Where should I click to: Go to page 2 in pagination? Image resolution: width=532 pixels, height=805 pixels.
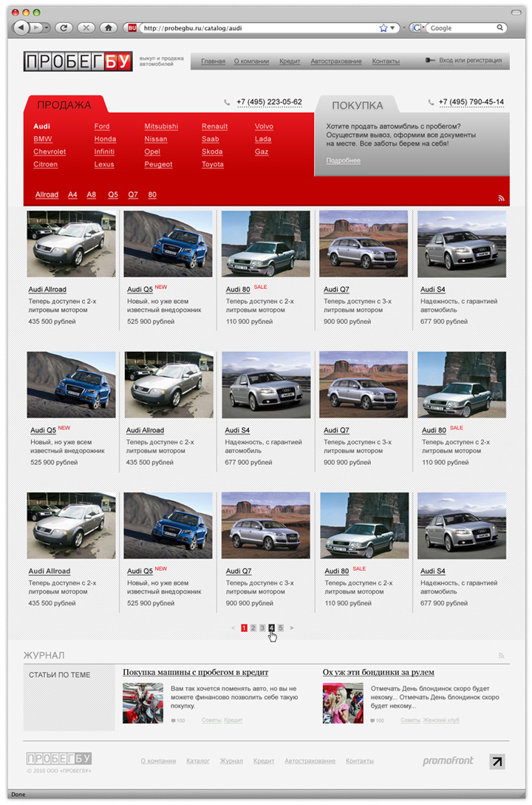coord(253,628)
